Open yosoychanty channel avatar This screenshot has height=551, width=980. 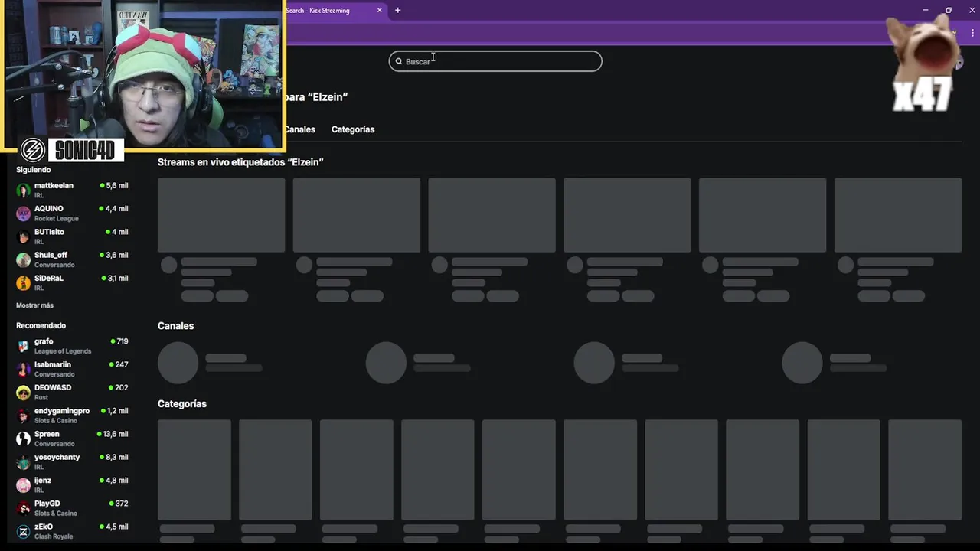click(x=23, y=462)
